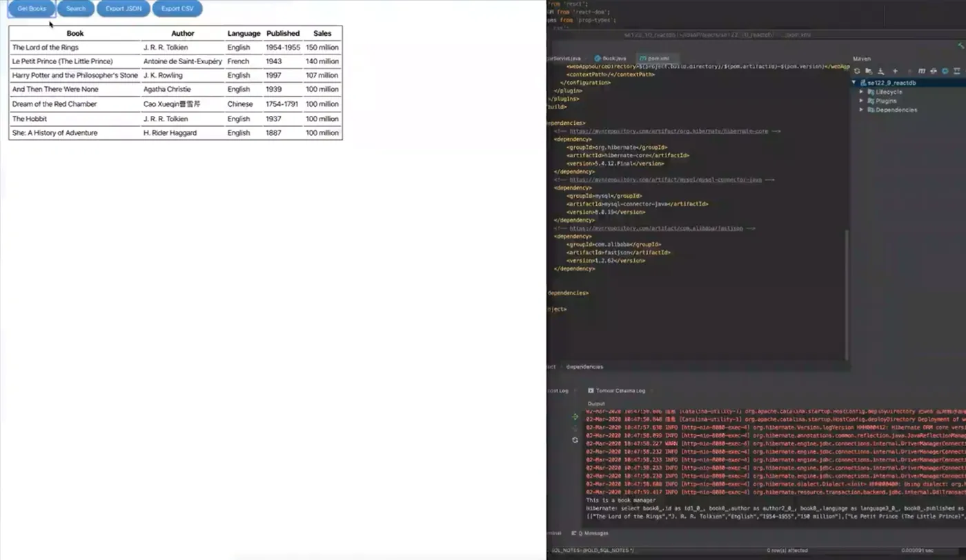
Task: Select se122_9_reactdb in Maven tree
Action: pos(891,83)
